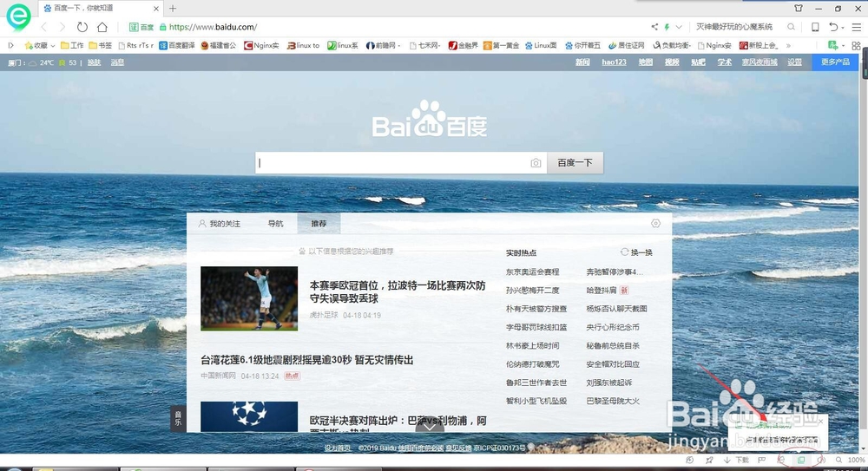Switch to the 我的关注 tab
868x471 pixels.
click(220, 224)
